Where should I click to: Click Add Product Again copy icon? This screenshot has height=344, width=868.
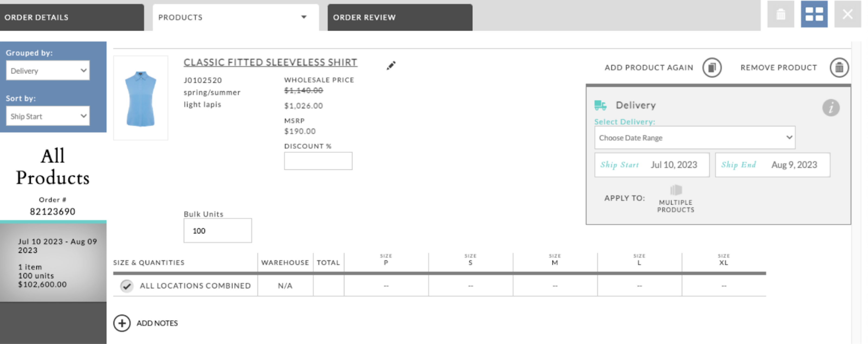click(712, 68)
